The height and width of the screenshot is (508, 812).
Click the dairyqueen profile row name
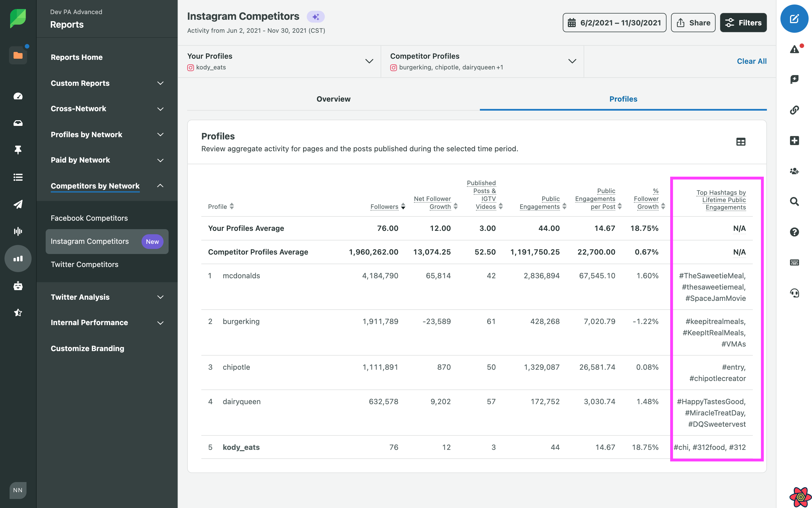click(x=242, y=402)
